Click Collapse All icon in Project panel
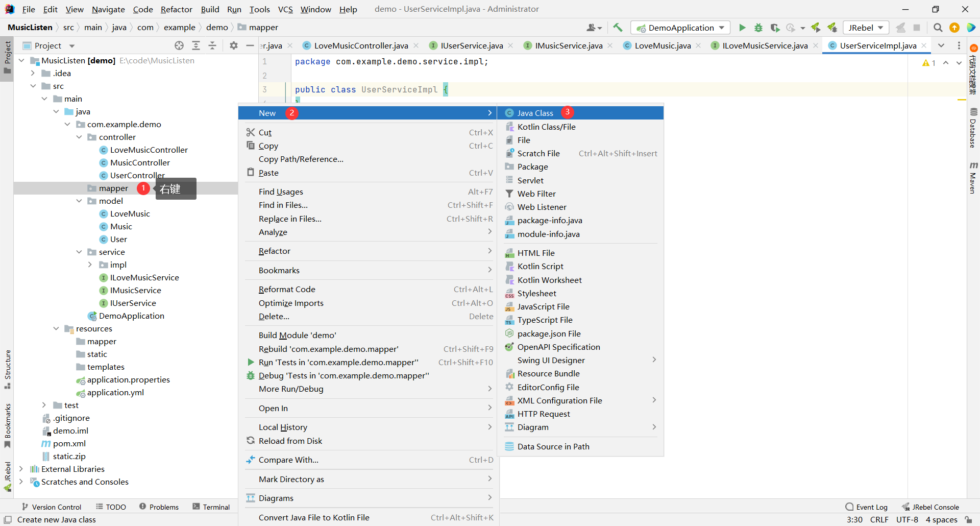The height and width of the screenshot is (526, 980). [212, 45]
